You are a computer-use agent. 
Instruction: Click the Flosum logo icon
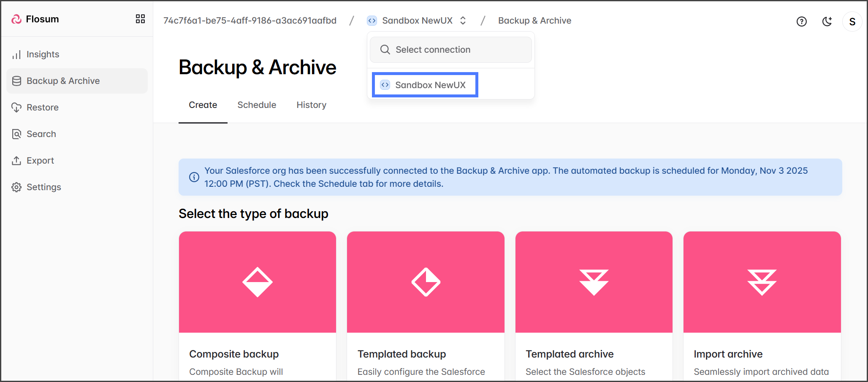(x=16, y=19)
